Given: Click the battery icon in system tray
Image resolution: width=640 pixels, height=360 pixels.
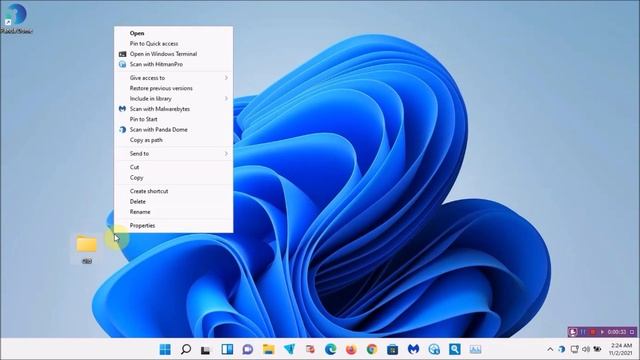Looking at the screenshot, I should [x=598, y=349].
